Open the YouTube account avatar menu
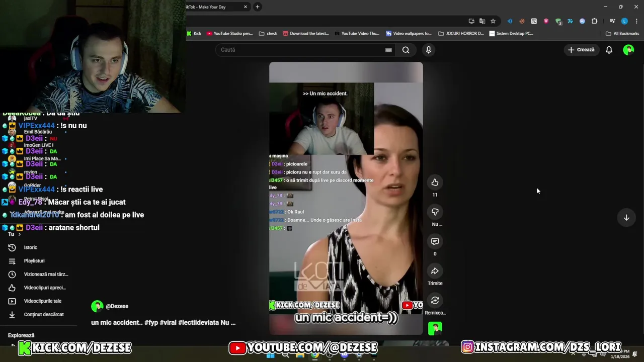 point(628,50)
